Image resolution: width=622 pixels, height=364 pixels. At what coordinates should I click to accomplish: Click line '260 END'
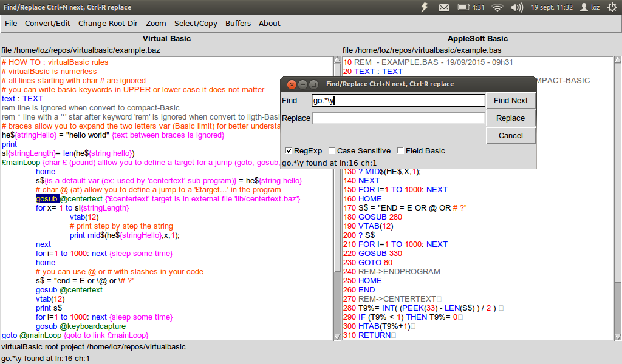[x=359, y=290]
